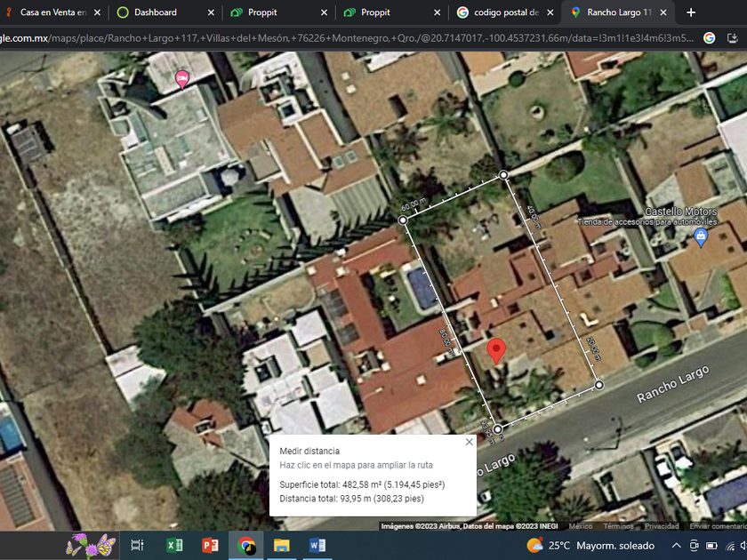Click the pink hotel pin on map
The width and height of the screenshot is (747, 560).
click(182, 78)
